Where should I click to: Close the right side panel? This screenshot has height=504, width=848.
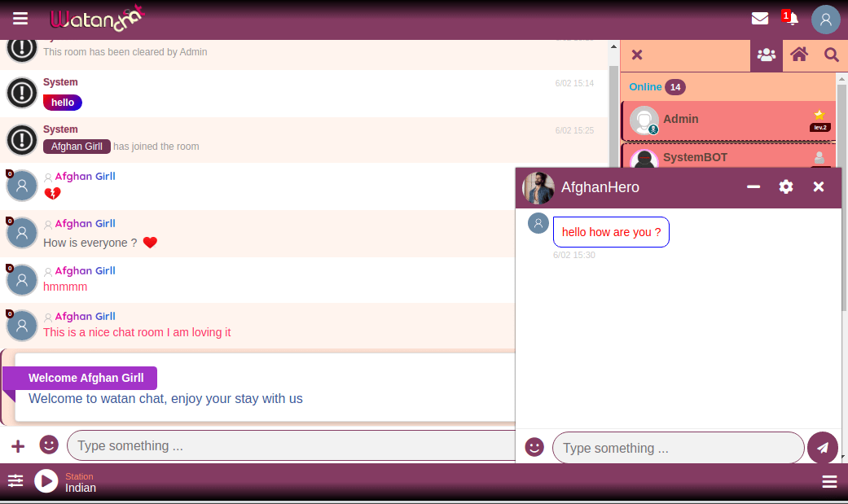pos(637,55)
